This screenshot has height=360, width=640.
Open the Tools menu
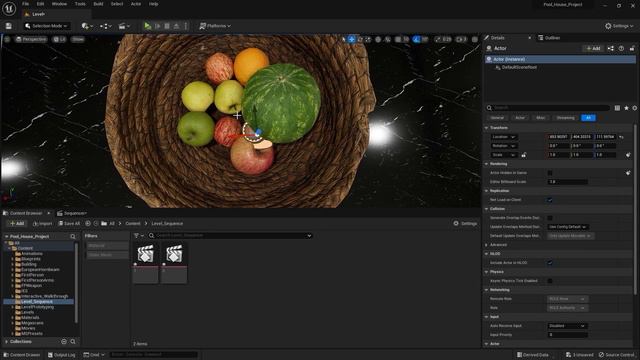[80, 4]
